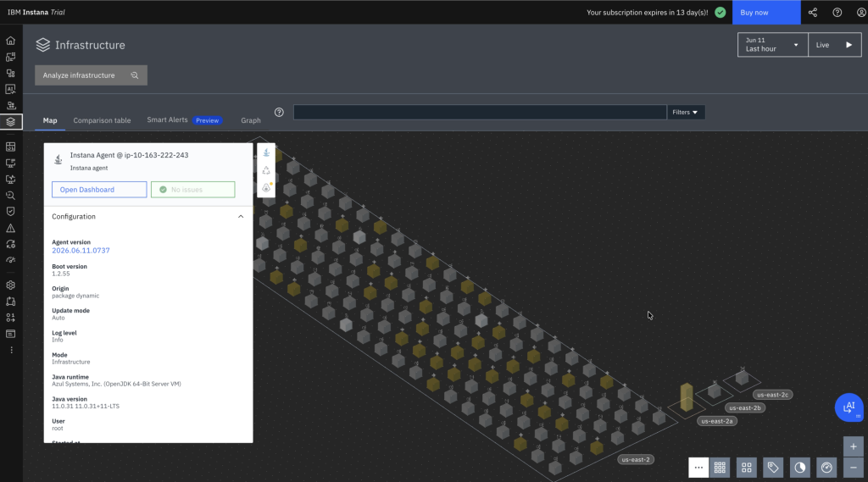Select the us-east-2a zone label
The height and width of the screenshot is (482, 868).
click(x=717, y=421)
